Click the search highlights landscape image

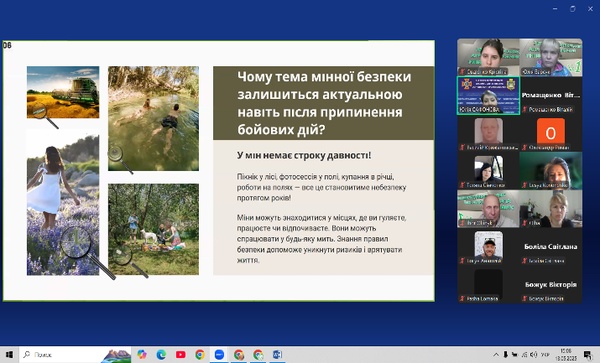[x=116, y=355]
